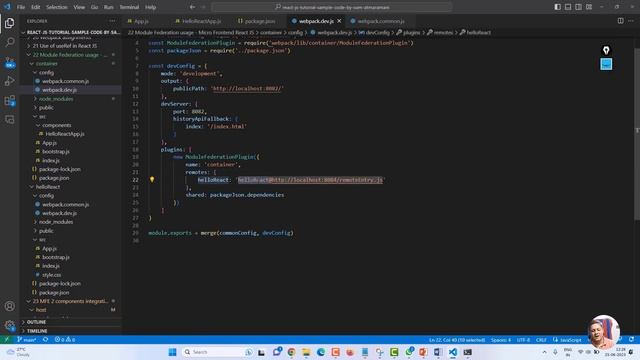Toggle Primary Side Bar layout button
Viewport: 640px width, 360px height.
pos(558,7)
